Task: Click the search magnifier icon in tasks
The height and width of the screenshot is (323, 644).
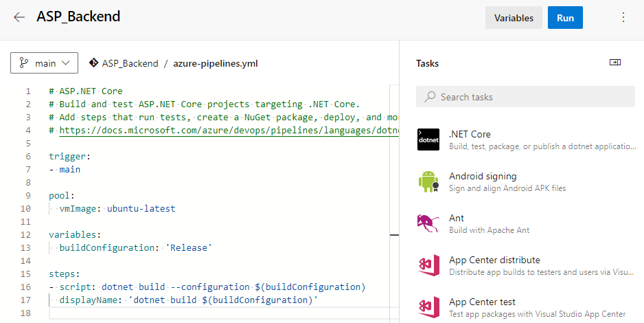Action: (430, 97)
